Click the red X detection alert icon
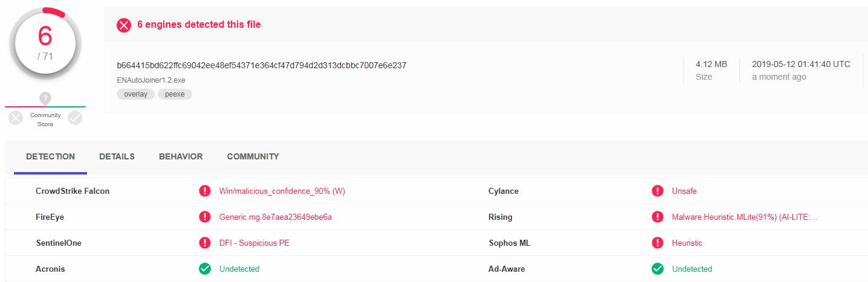Screen dimensions: 868x282 (124, 25)
